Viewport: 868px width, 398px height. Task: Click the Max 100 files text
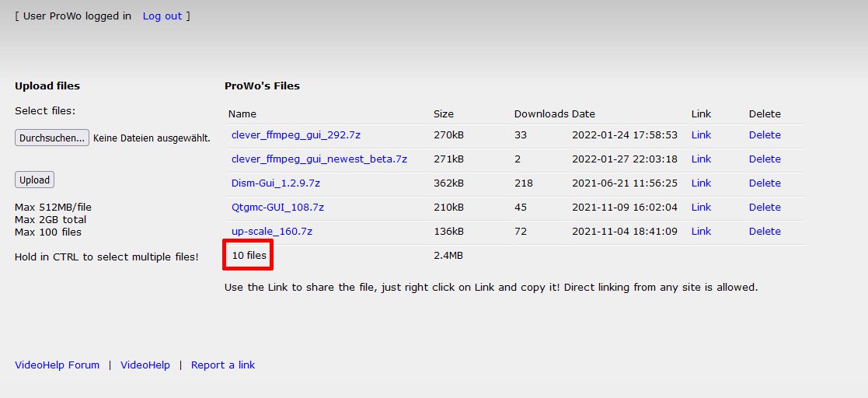pyautogui.click(x=48, y=232)
